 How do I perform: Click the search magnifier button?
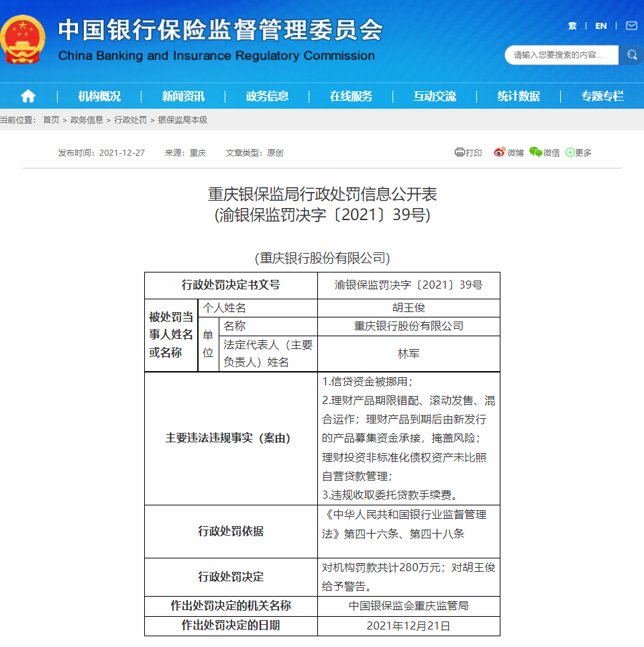(x=632, y=55)
